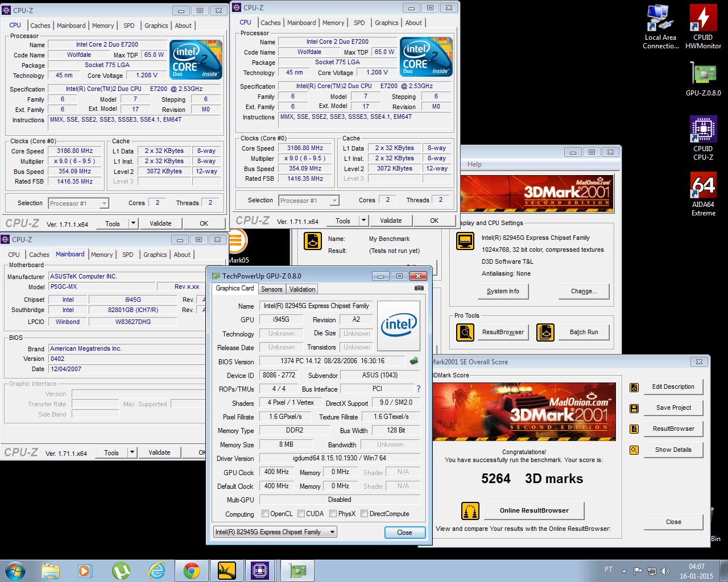Click the Online ResultBrowser icon
This screenshot has height=582, width=728.
click(470, 511)
